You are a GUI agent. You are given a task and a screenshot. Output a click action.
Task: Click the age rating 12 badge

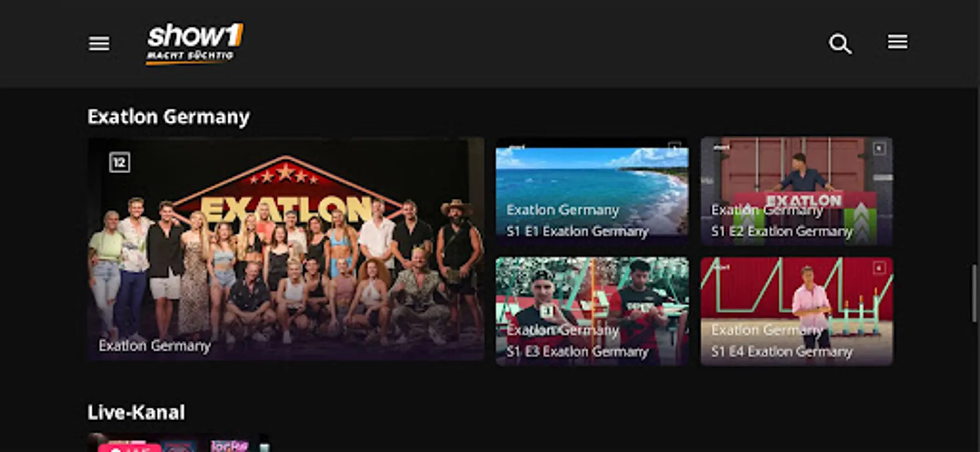[120, 162]
